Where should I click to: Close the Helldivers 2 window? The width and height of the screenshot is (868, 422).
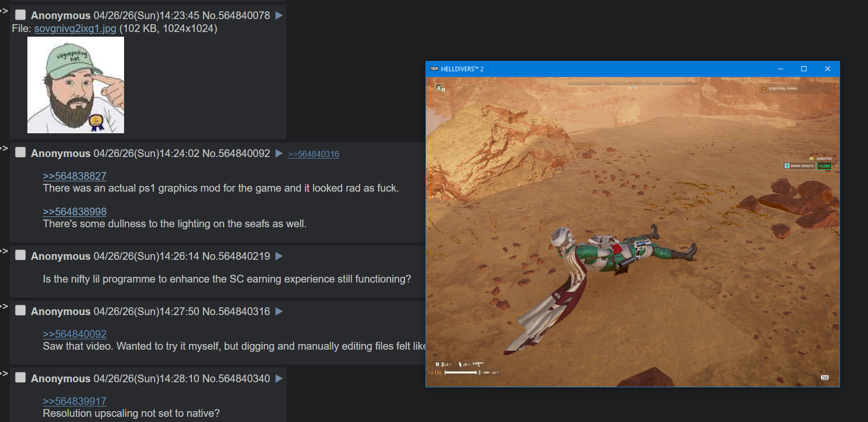click(x=828, y=69)
